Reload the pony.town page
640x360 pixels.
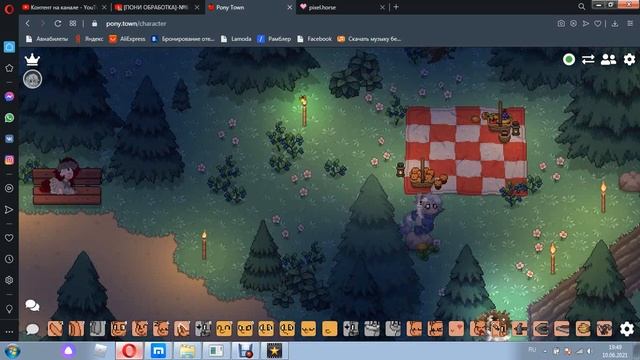point(58,24)
